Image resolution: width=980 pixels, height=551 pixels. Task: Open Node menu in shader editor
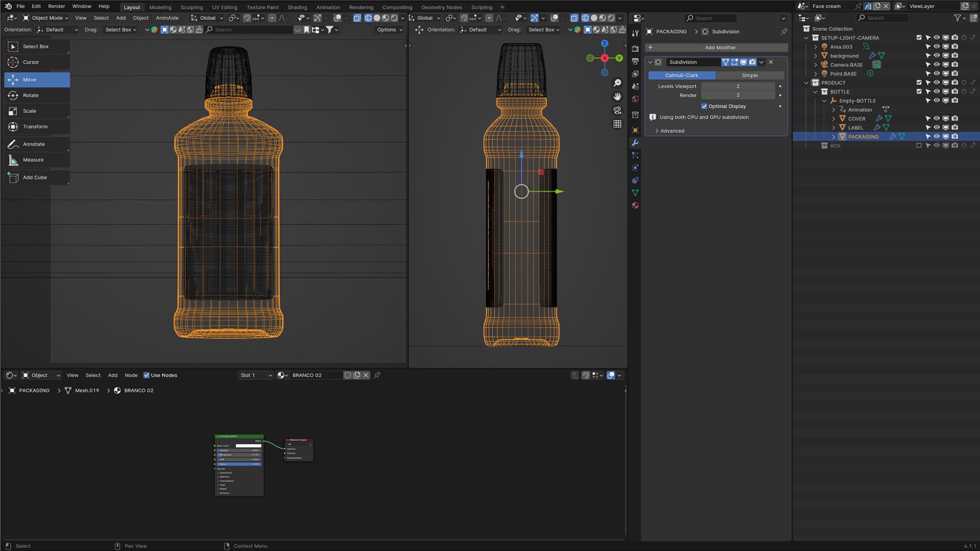click(131, 375)
